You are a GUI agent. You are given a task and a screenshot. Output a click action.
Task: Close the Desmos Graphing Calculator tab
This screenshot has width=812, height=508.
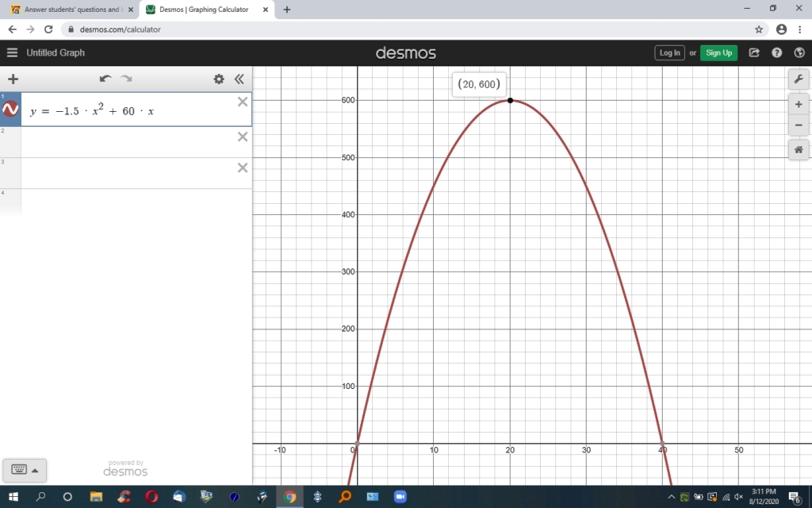266,10
